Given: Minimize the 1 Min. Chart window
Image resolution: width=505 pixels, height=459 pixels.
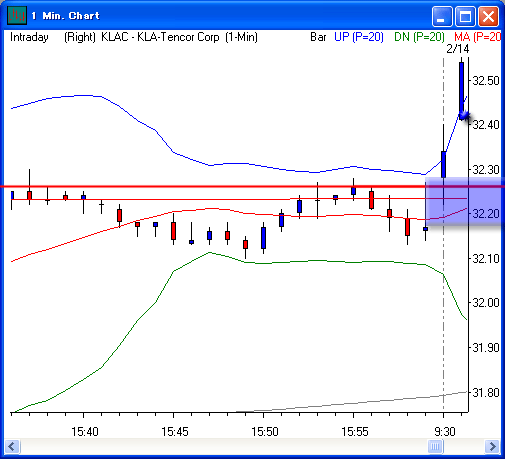Looking at the screenshot, I should pos(442,16).
